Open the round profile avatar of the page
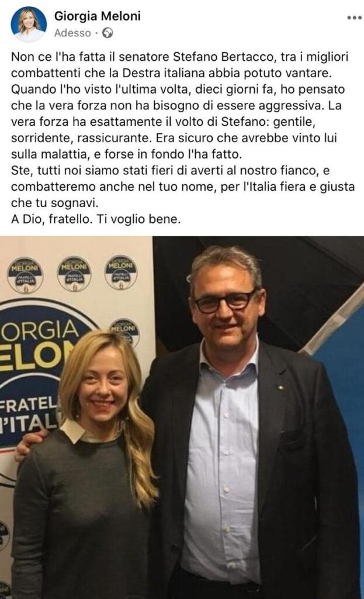 [29, 23]
